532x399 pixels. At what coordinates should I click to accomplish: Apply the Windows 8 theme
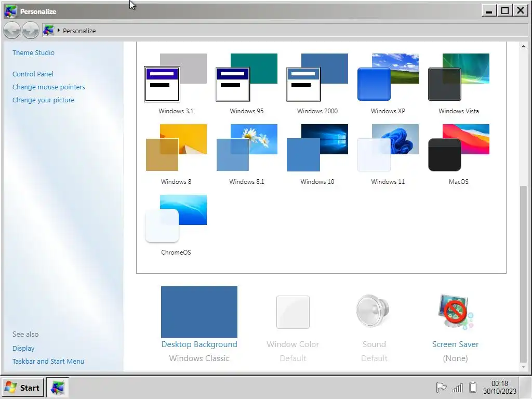[x=176, y=154]
